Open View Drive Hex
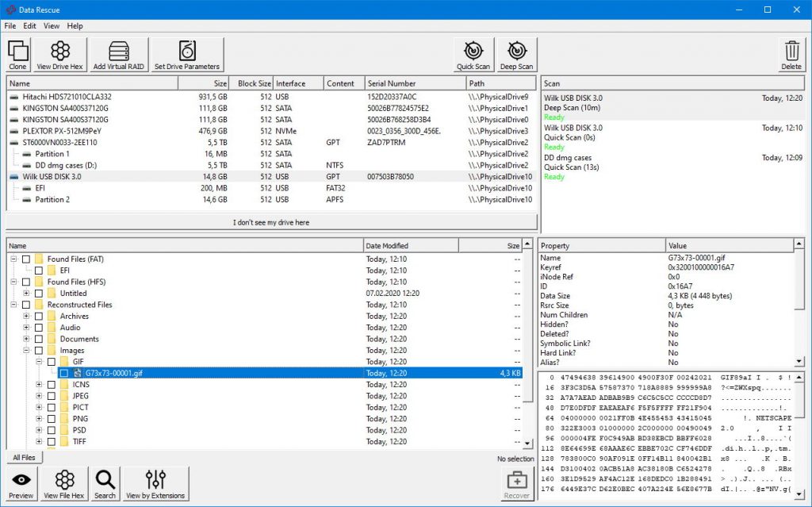812x507 pixels. [60, 53]
